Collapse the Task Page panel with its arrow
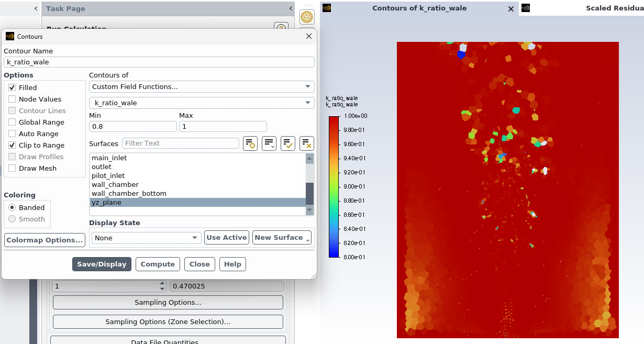This screenshot has width=644, height=344. (x=291, y=8)
